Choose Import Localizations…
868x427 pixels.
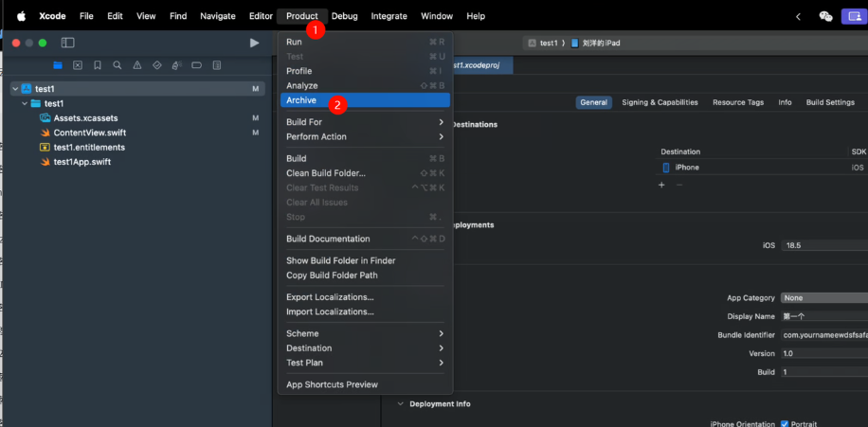coord(365,311)
